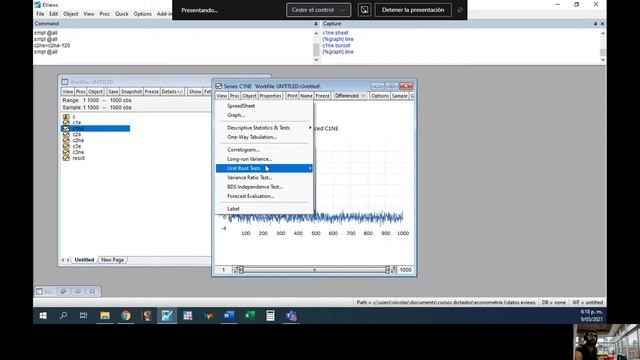Choose SpreadSheet from View menu
Viewport: 640px width, 360px height.
[241, 106]
